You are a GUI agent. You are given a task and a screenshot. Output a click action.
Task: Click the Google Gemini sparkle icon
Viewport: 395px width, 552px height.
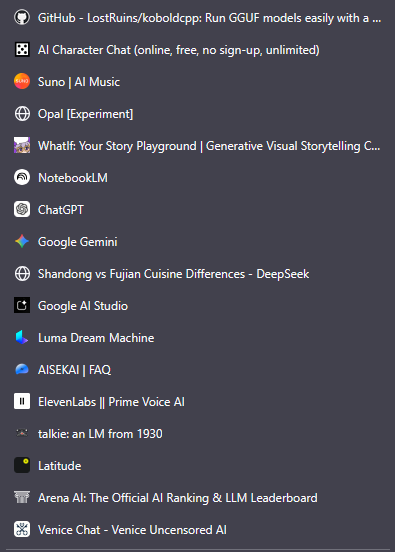point(22,242)
